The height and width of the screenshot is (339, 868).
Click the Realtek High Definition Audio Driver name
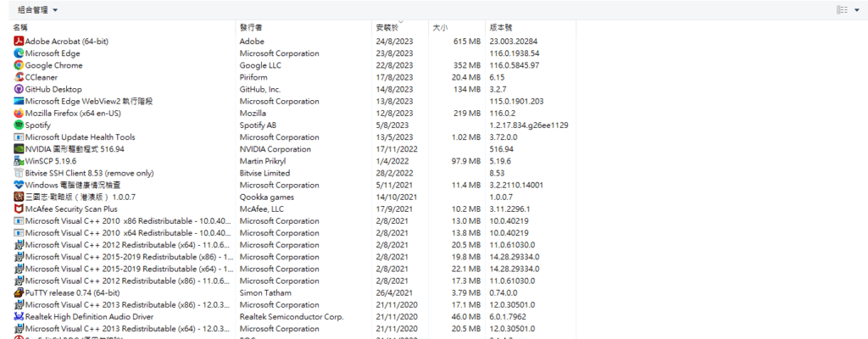[x=90, y=317]
